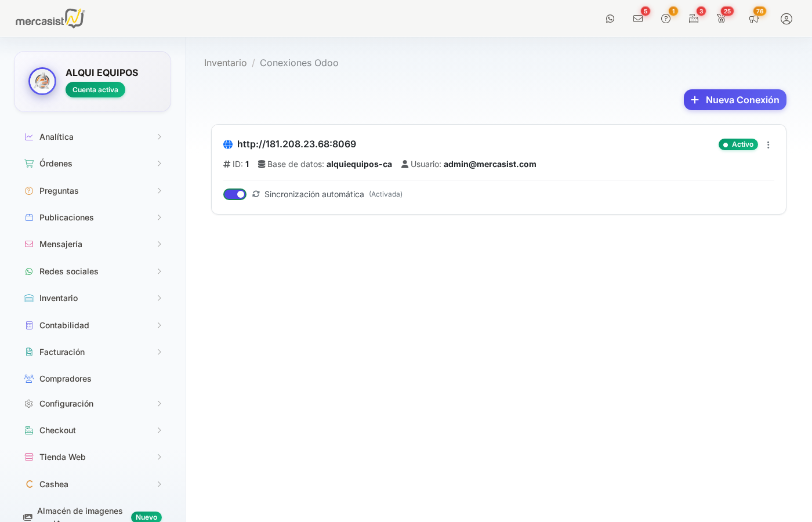Disable automatic synchronization toggle
Viewport: 812px width, 522px height.
tap(235, 194)
